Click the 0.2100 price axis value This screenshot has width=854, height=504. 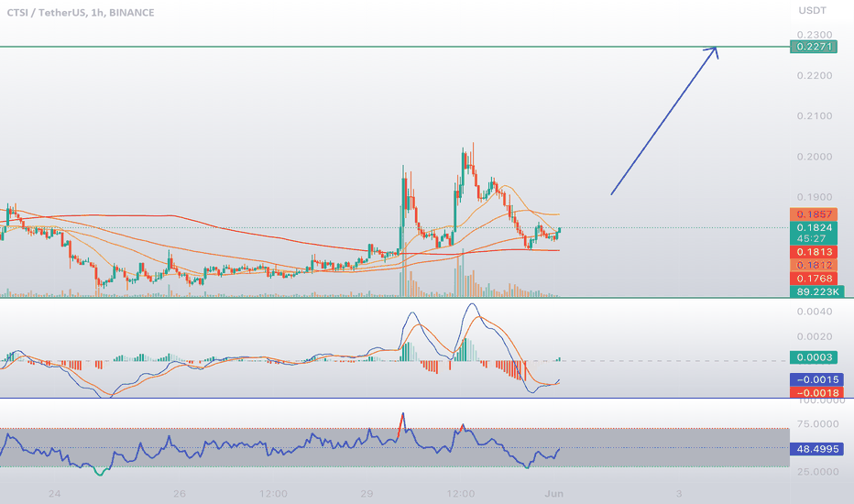[815, 116]
